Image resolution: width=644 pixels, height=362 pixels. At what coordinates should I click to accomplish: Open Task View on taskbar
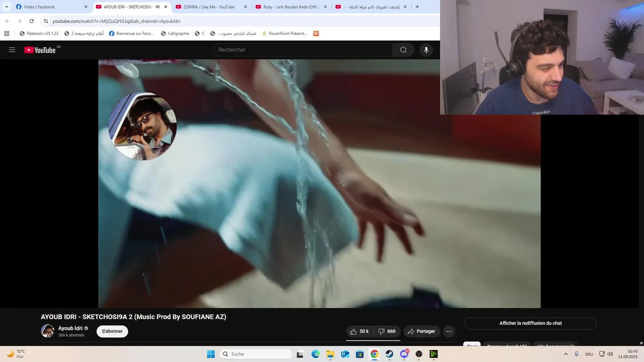pos(300,354)
